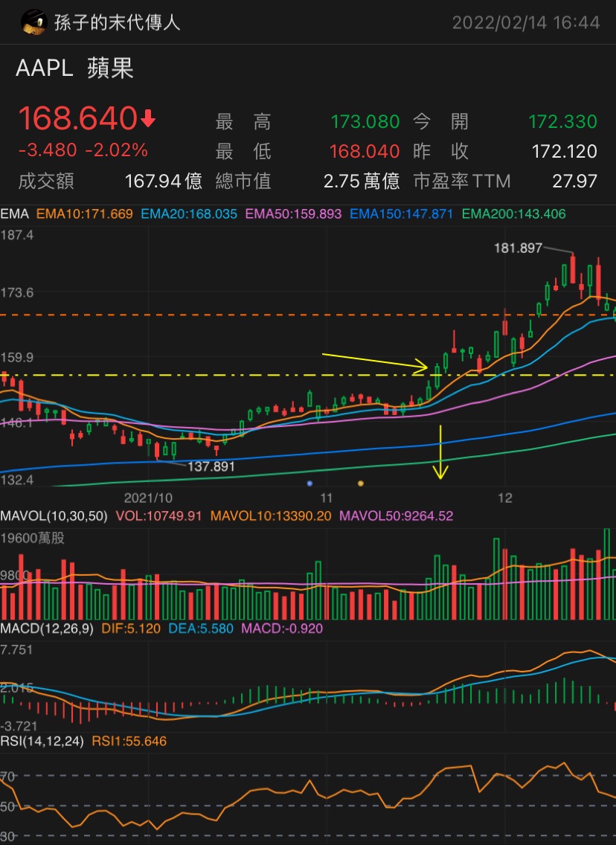Tap the 181.897 high price label
The height and width of the screenshot is (845, 616).
[x=518, y=248]
